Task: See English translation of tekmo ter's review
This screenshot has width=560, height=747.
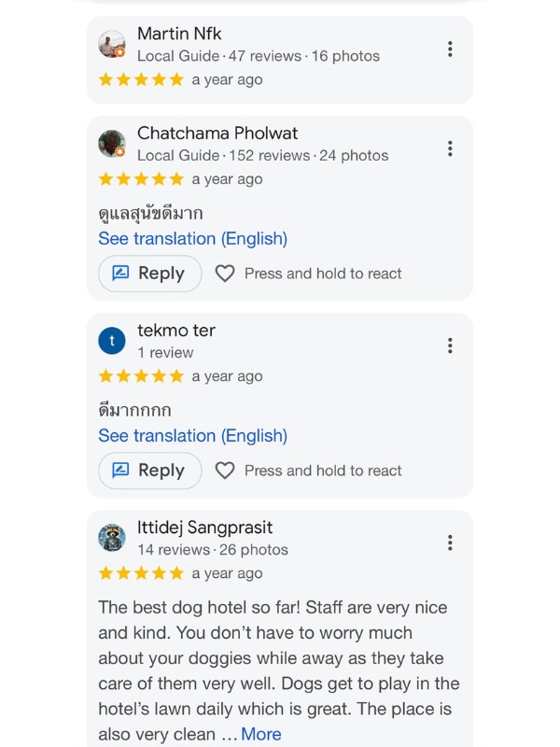Action: point(192,436)
